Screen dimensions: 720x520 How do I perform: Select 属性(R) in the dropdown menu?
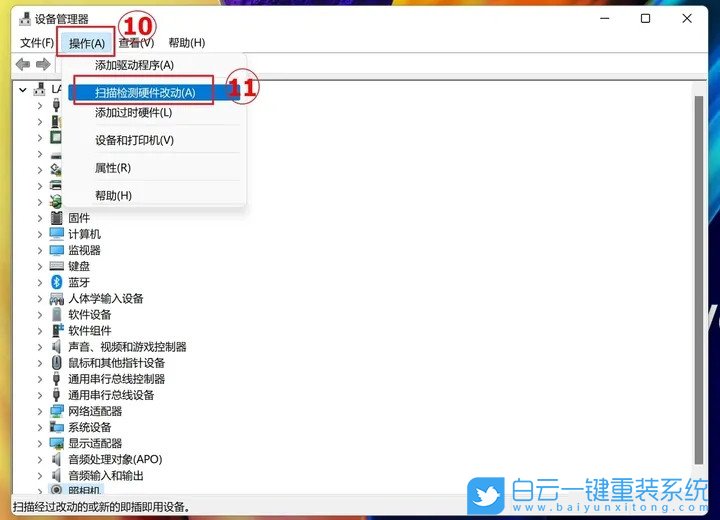(x=112, y=168)
